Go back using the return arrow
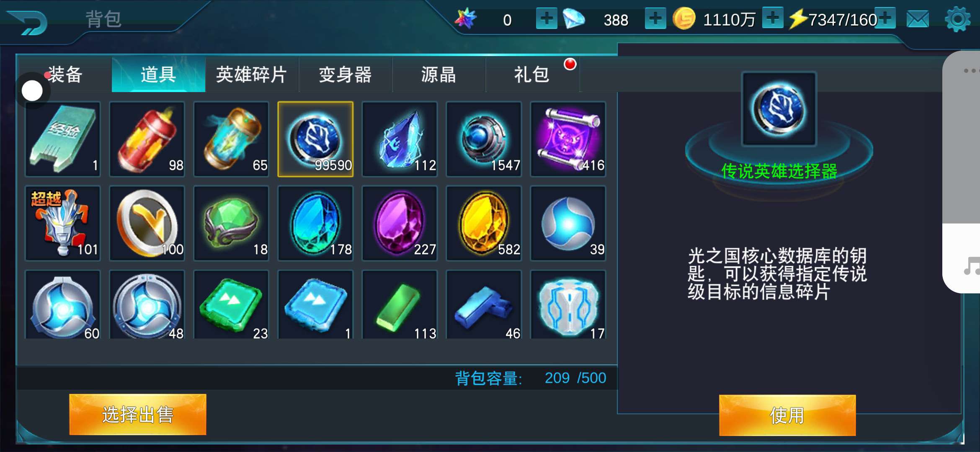 point(28,22)
